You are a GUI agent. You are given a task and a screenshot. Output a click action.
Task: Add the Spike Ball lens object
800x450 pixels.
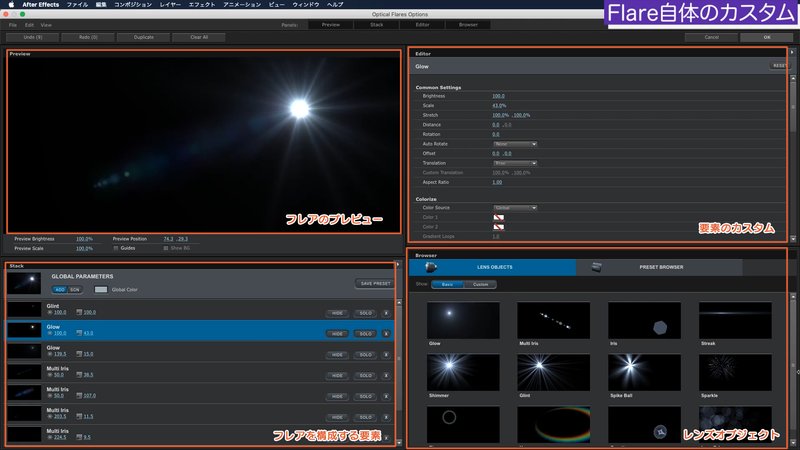(644, 372)
